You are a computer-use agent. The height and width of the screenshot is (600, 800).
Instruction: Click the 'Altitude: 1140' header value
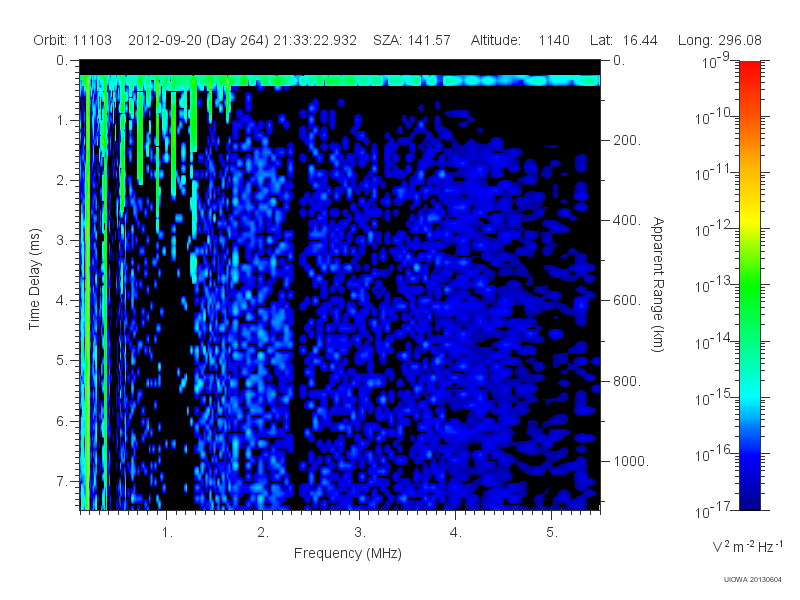[520, 40]
